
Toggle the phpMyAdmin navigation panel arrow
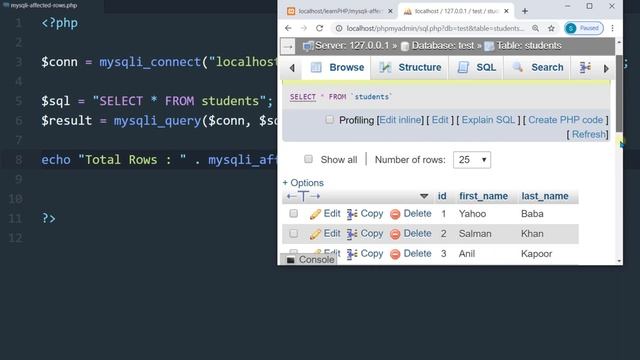pos(288,47)
